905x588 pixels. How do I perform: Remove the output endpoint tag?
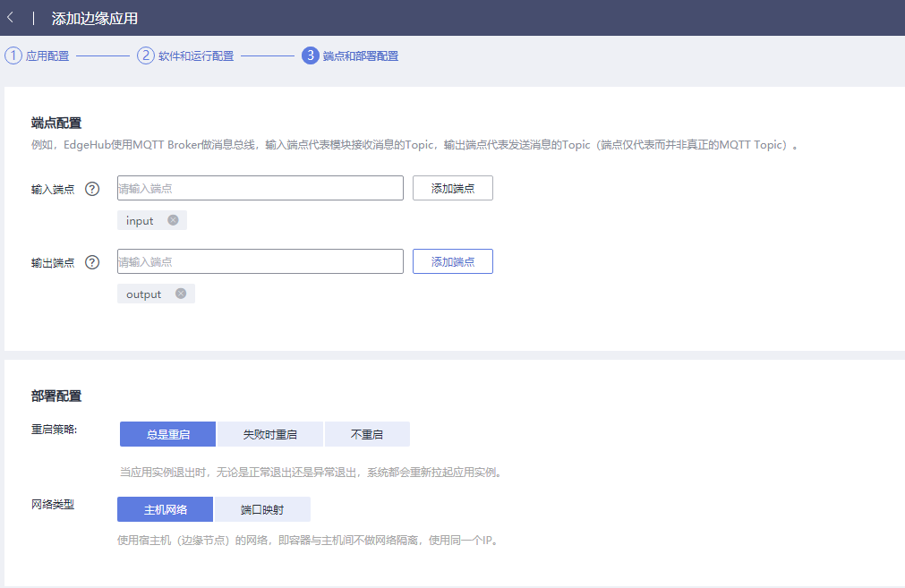click(x=181, y=294)
